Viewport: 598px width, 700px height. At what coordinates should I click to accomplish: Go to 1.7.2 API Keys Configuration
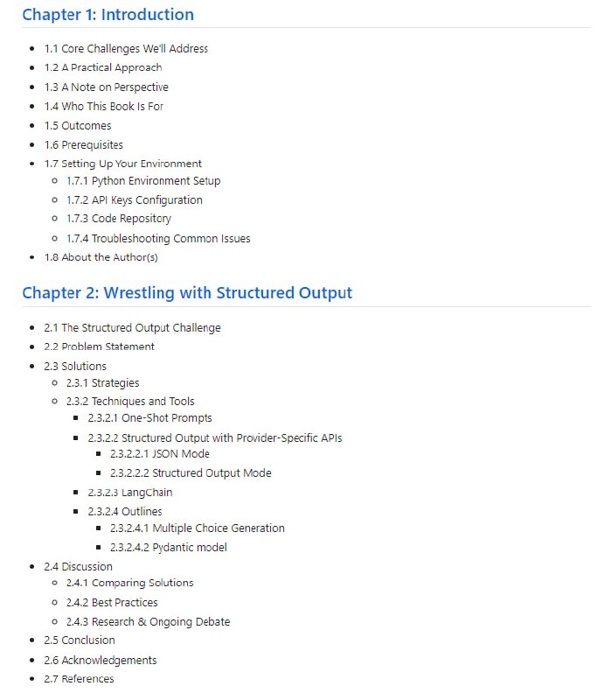click(134, 200)
